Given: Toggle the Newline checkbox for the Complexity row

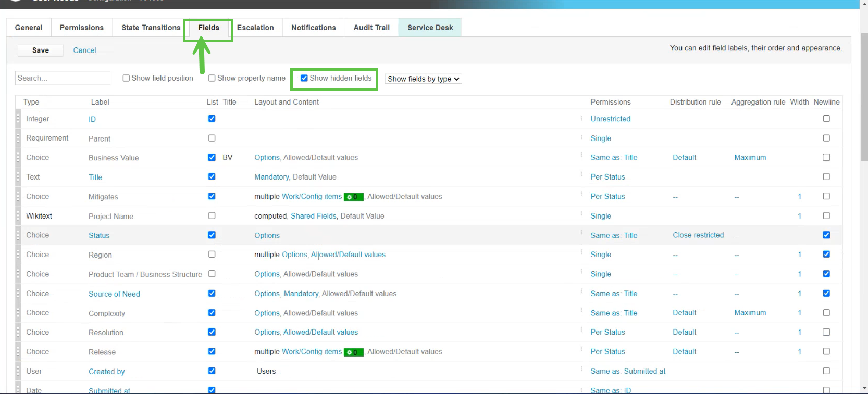Looking at the screenshot, I should click(x=826, y=313).
